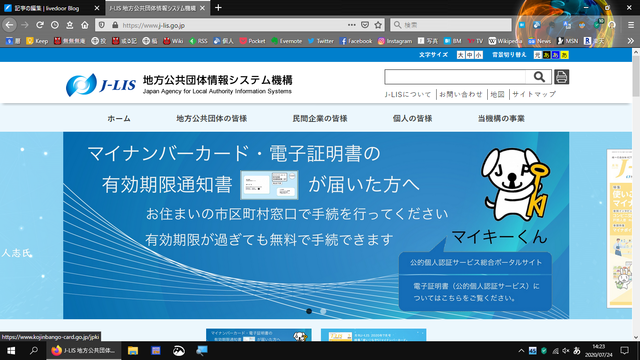Image resolution: width=640 pixels, height=360 pixels.
Task: Show more bookmarks with the double chevron
Action: pyautogui.click(x=631, y=41)
